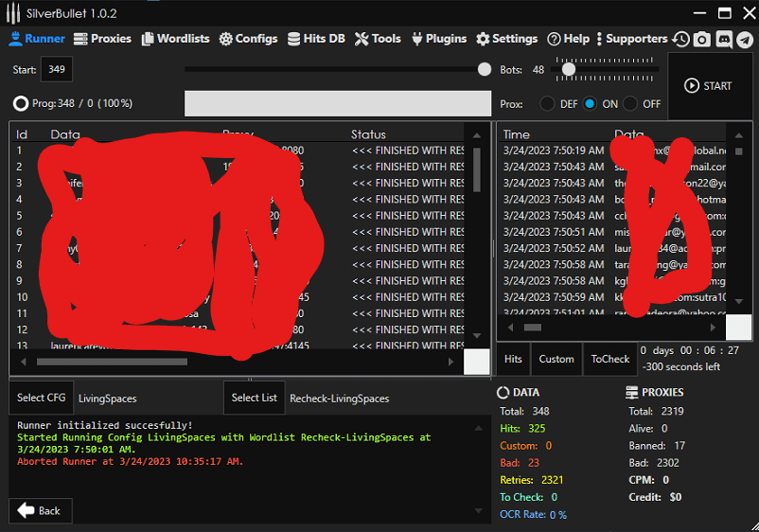The height and width of the screenshot is (532, 759).
Task: Click bot list horizontal scrollbar right arrow
Action: (x=450, y=362)
